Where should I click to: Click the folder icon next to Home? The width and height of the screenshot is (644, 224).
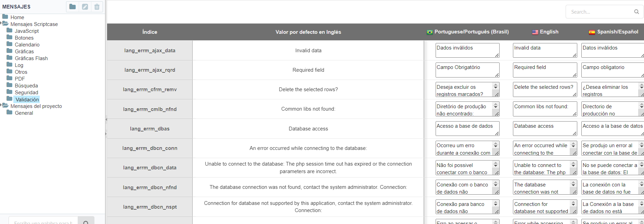tap(5, 17)
